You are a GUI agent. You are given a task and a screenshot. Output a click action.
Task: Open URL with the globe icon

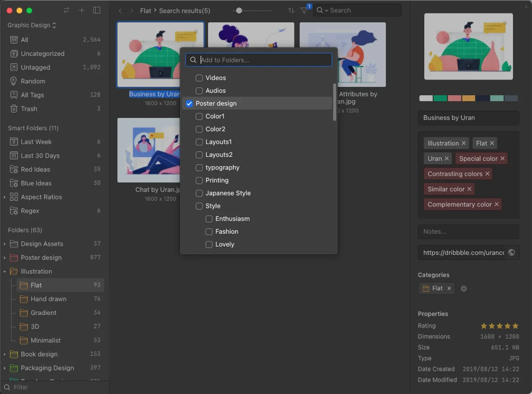pos(512,253)
